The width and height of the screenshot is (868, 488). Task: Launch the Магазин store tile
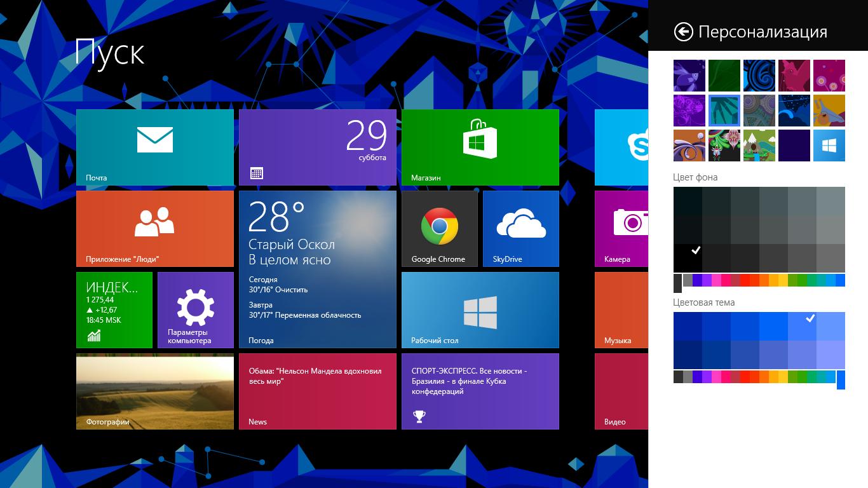coord(480,147)
